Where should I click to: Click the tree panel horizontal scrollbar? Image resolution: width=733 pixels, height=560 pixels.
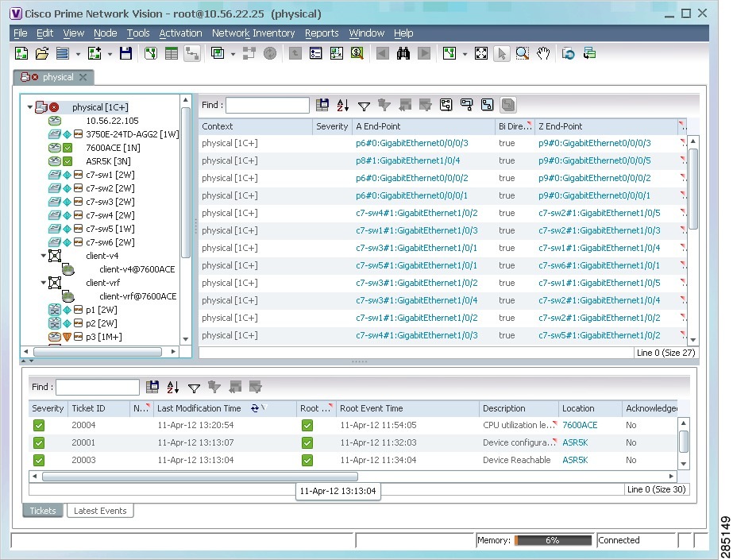(97, 352)
